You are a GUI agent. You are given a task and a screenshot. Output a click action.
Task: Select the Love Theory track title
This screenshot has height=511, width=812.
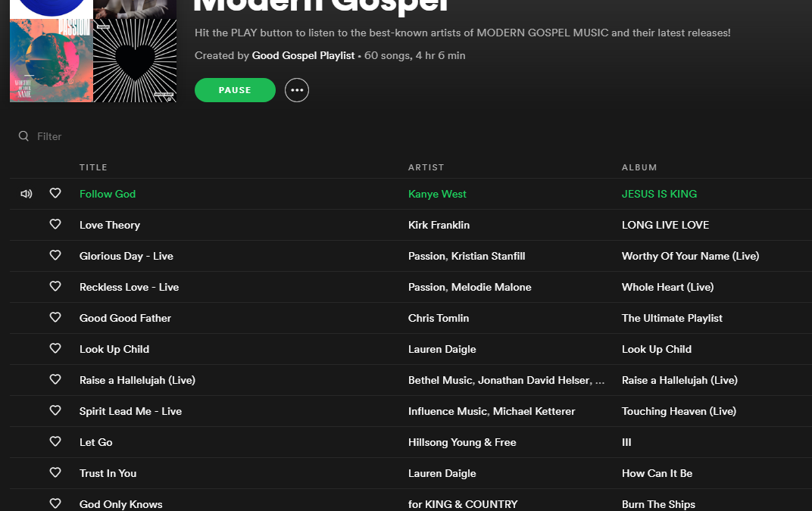click(x=110, y=225)
